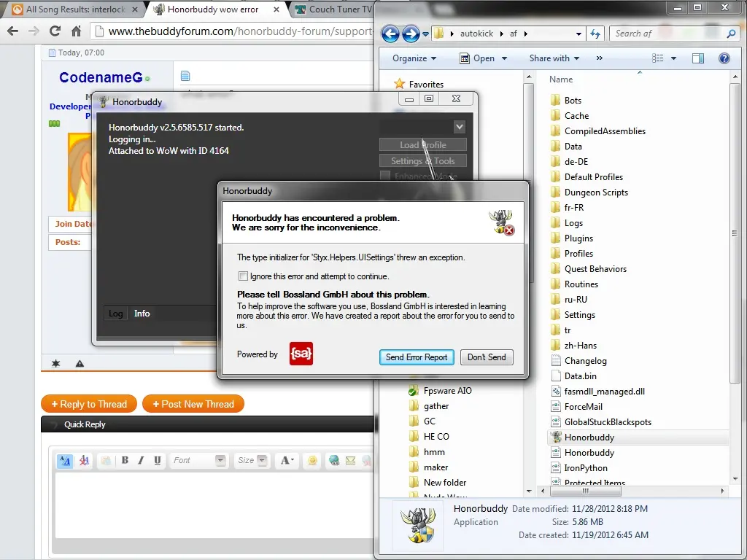The height and width of the screenshot is (560, 747).
Task: Select the GlobalStuckBlackspots file
Action: [x=608, y=422]
